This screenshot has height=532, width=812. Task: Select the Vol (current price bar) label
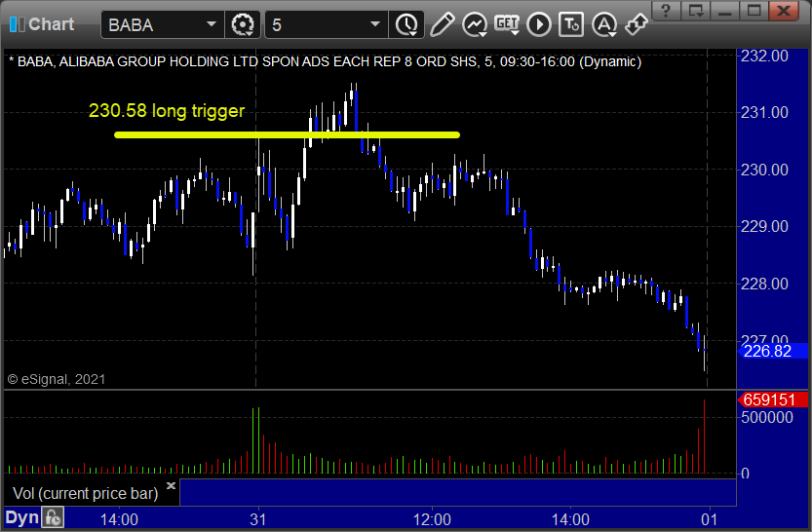pos(86,493)
